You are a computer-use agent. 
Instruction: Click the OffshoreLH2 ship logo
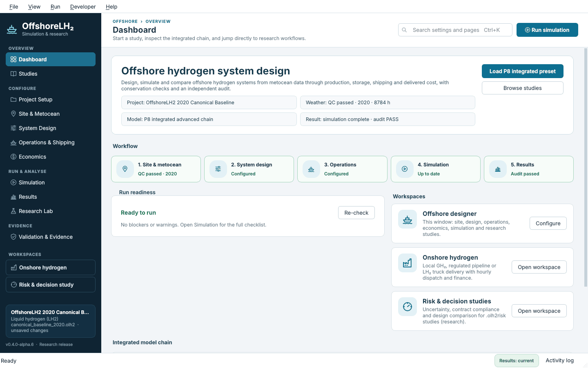click(12, 29)
